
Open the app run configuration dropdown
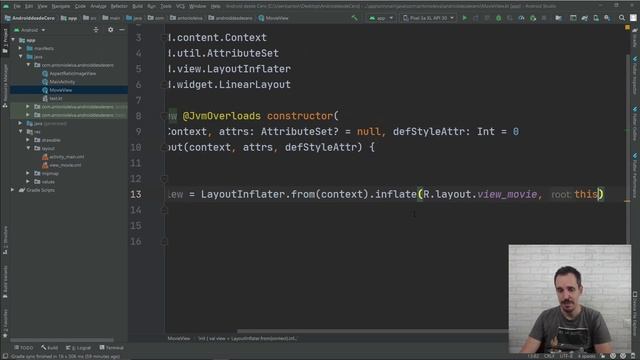pos(381,18)
